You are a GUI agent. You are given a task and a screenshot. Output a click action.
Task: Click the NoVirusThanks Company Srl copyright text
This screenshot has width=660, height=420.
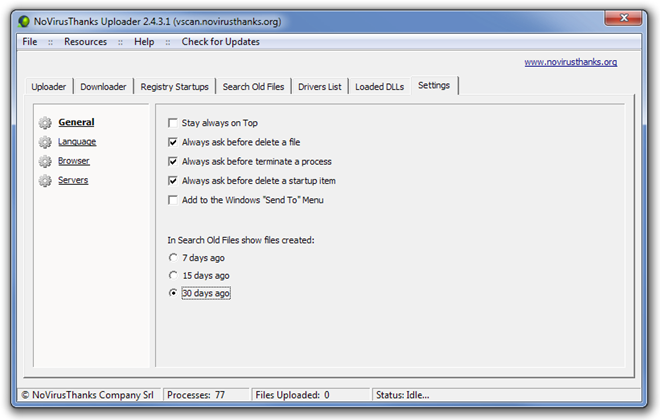pyautogui.click(x=89, y=395)
